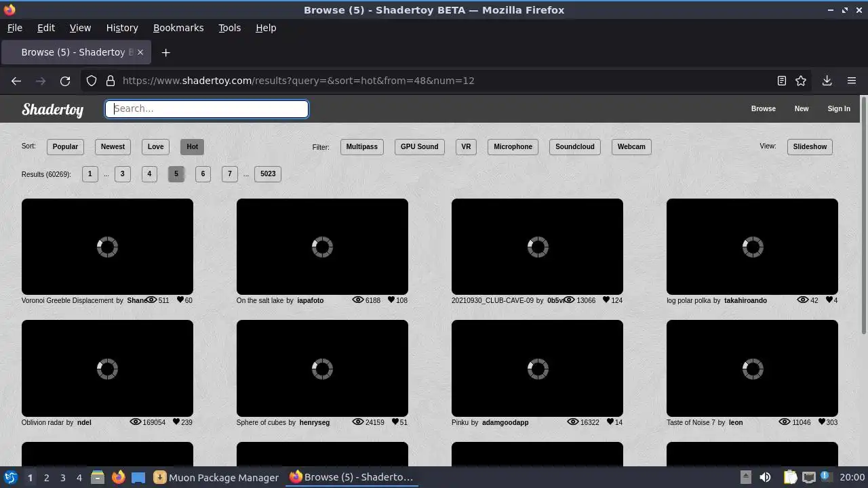Open author henryseg's profile link
868x488 pixels.
pos(315,422)
